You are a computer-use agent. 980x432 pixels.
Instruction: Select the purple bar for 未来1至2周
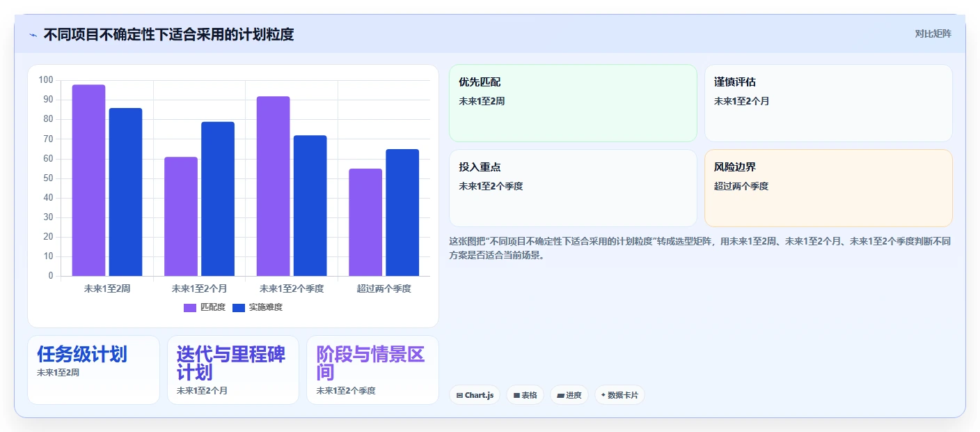coord(88,180)
